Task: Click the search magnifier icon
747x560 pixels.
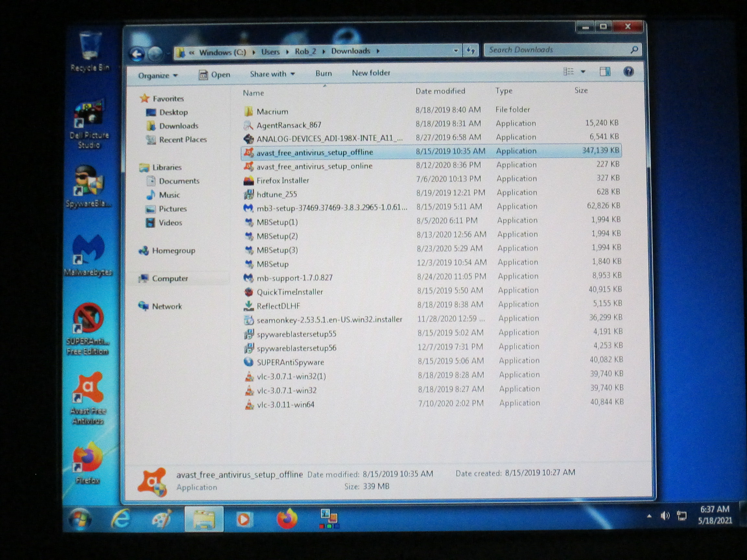Action: [634, 50]
